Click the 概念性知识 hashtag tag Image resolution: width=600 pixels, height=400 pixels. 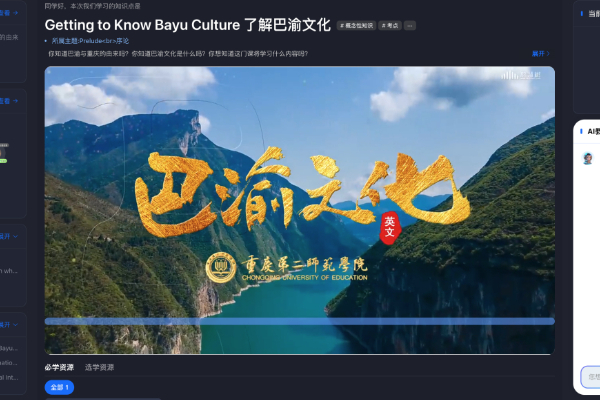(356, 26)
